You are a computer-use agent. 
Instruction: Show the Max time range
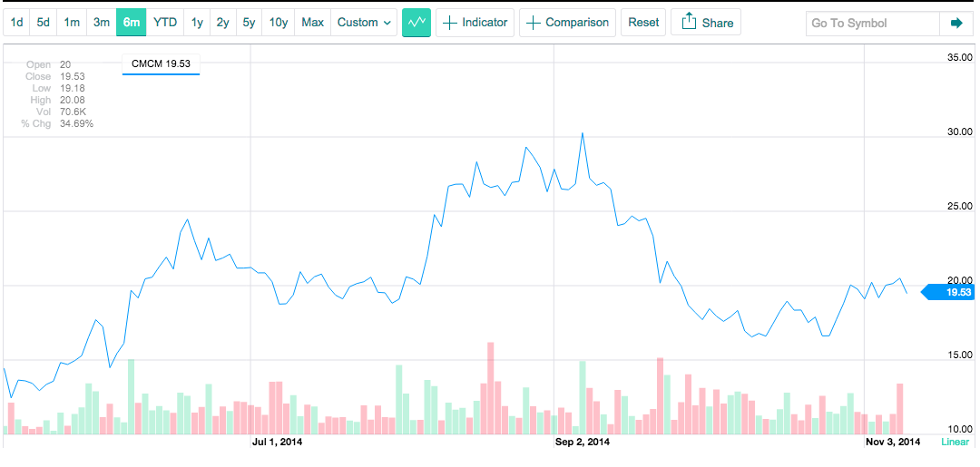click(x=312, y=23)
